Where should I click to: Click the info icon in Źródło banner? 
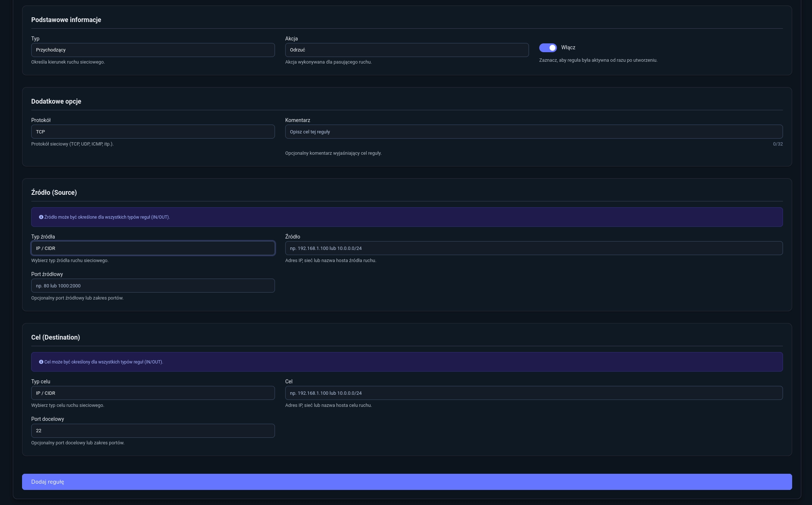pos(41,217)
